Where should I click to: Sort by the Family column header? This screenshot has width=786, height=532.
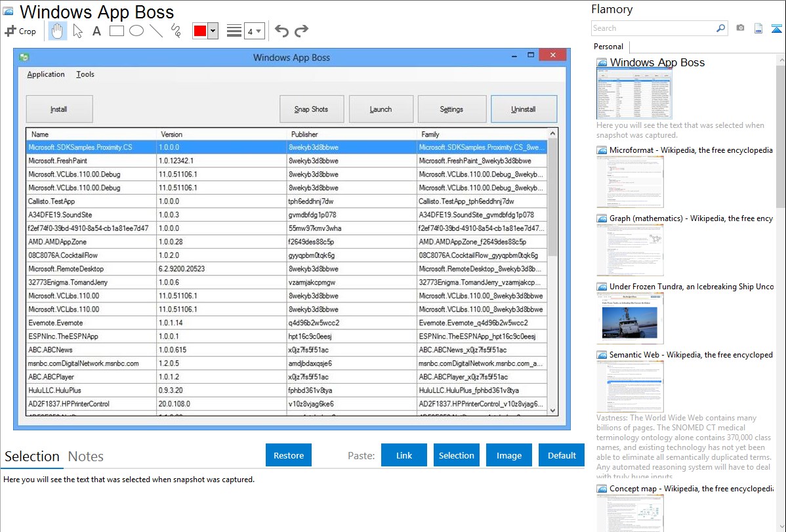[x=482, y=134]
